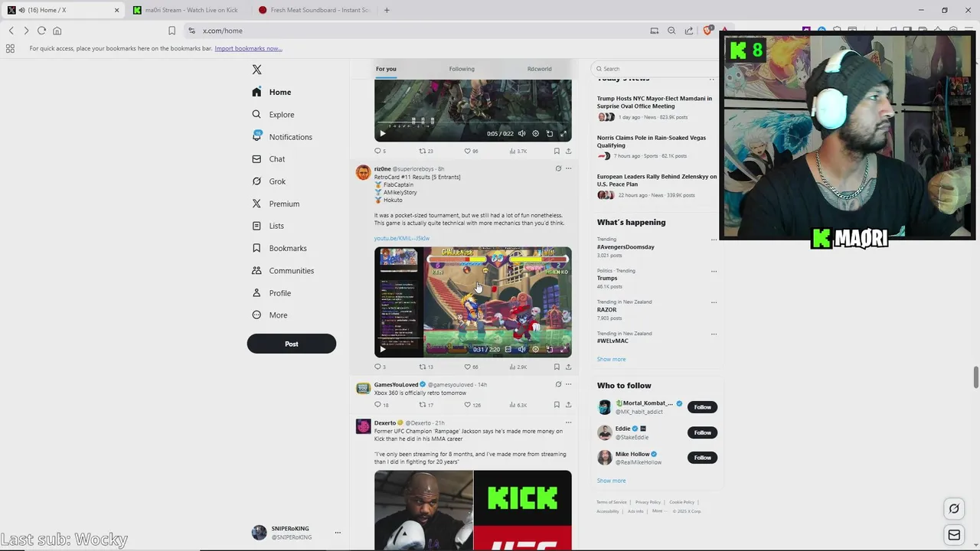The image size is (980, 551).
Task: Go to Profile in the sidebar
Action: (271, 293)
